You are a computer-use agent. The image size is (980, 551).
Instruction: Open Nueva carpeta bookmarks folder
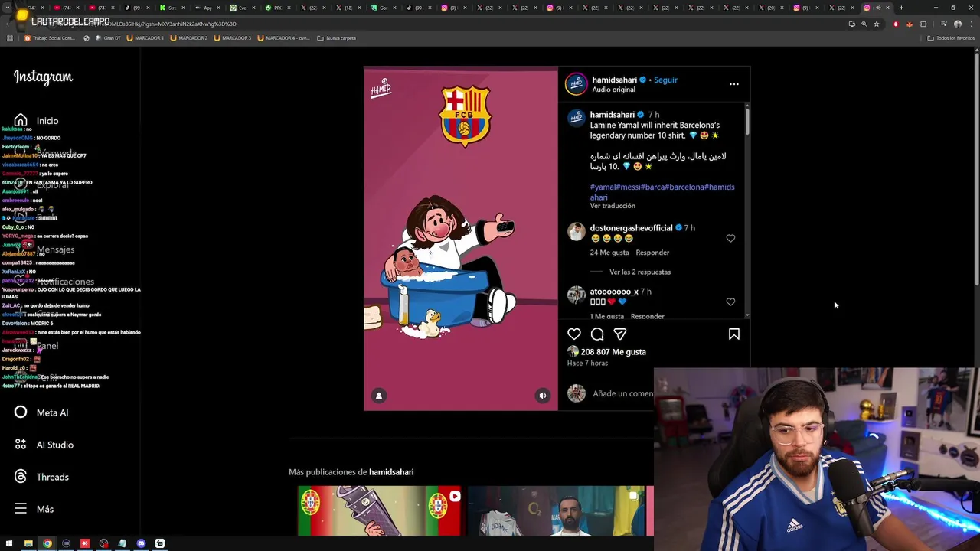point(337,38)
